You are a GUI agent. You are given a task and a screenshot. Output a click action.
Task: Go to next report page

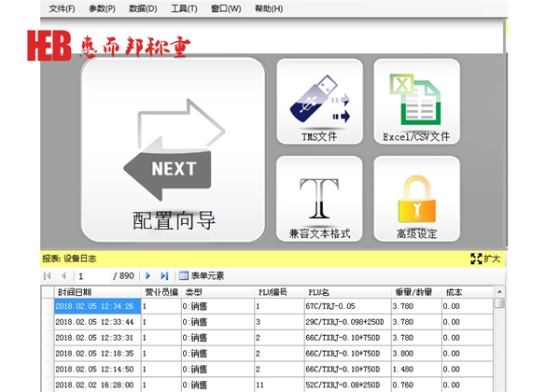click(x=148, y=276)
